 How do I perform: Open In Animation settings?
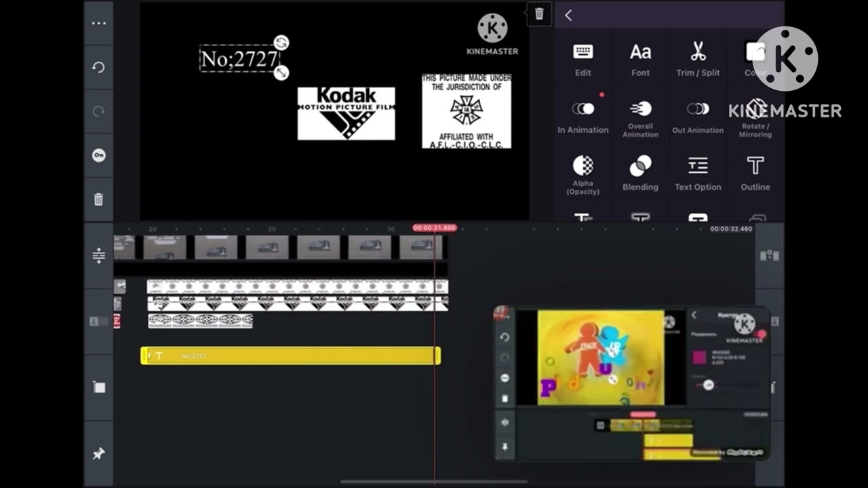click(583, 117)
